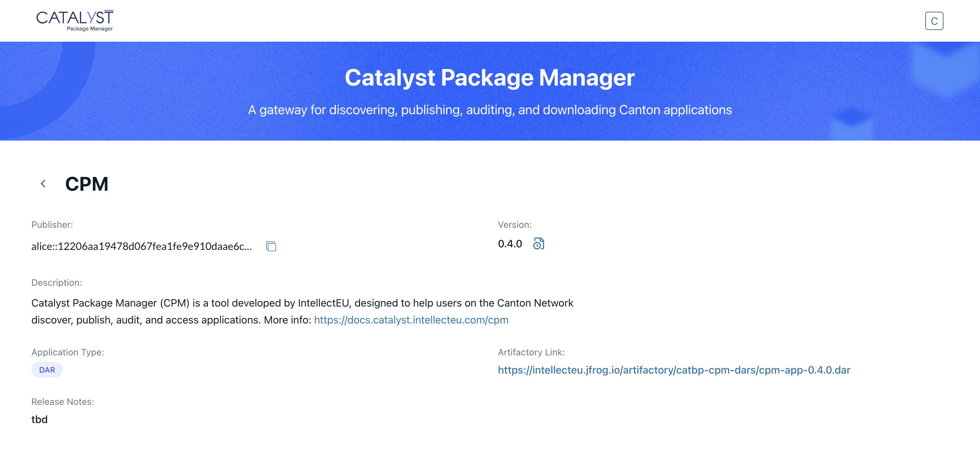The height and width of the screenshot is (453, 980).
Task: Select the 0.4.0 version label
Action: (x=510, y=244)
